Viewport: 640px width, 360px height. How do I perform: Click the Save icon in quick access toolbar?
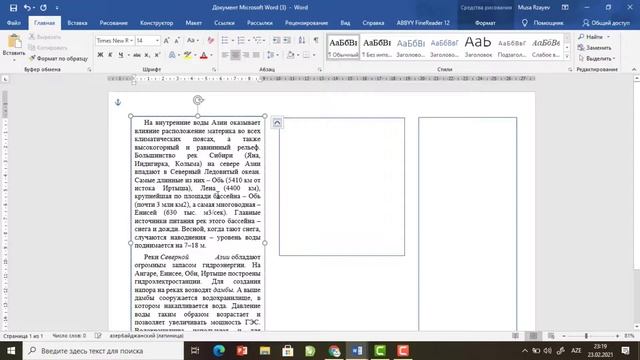coord(13,7)
